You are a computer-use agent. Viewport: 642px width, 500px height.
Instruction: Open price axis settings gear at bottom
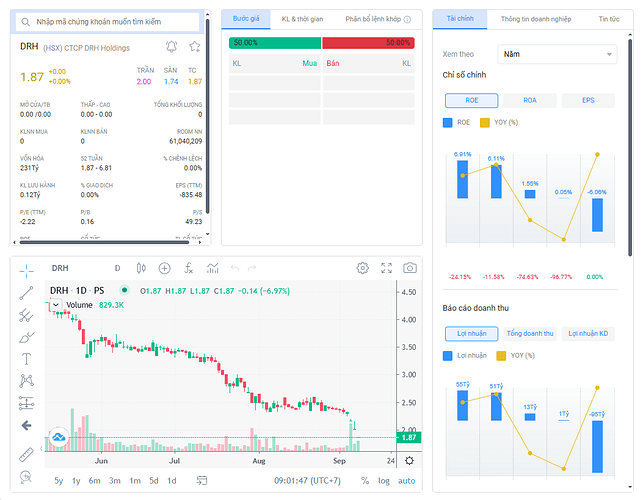click(x=409, y=461)
